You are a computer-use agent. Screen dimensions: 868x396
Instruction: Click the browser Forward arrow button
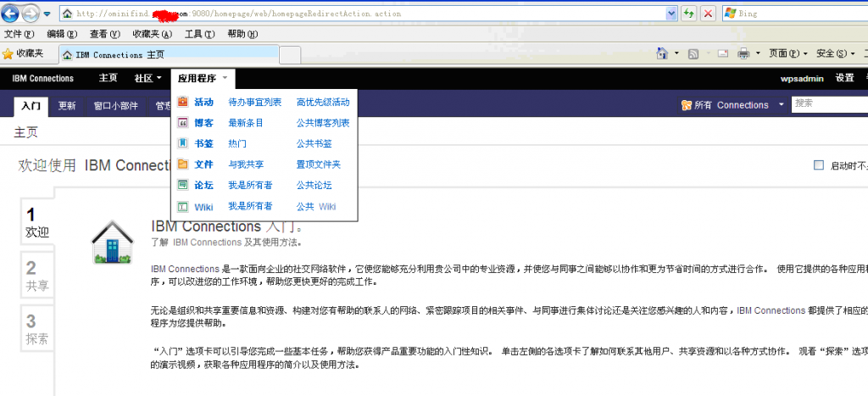(x=30, y=13)
